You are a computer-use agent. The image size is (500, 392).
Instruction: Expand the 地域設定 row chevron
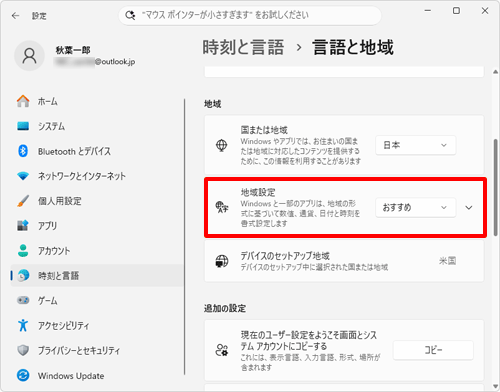[x=469, y=208]
